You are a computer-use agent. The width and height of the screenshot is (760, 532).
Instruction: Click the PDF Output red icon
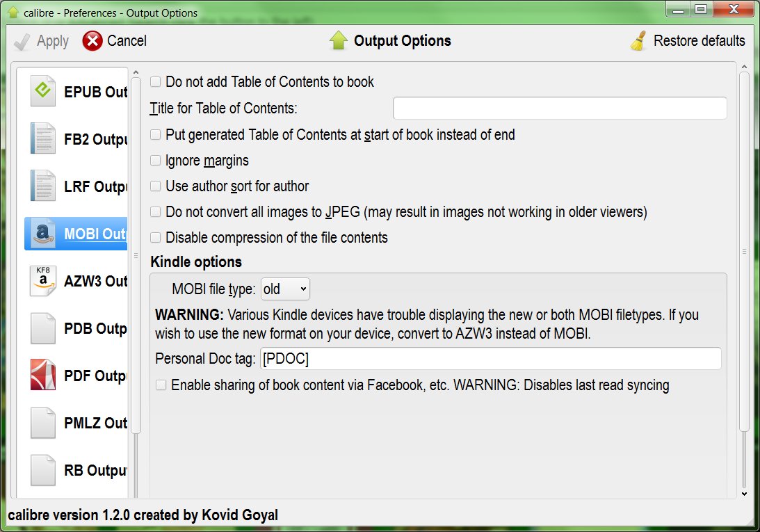click(x=42, y=375)
